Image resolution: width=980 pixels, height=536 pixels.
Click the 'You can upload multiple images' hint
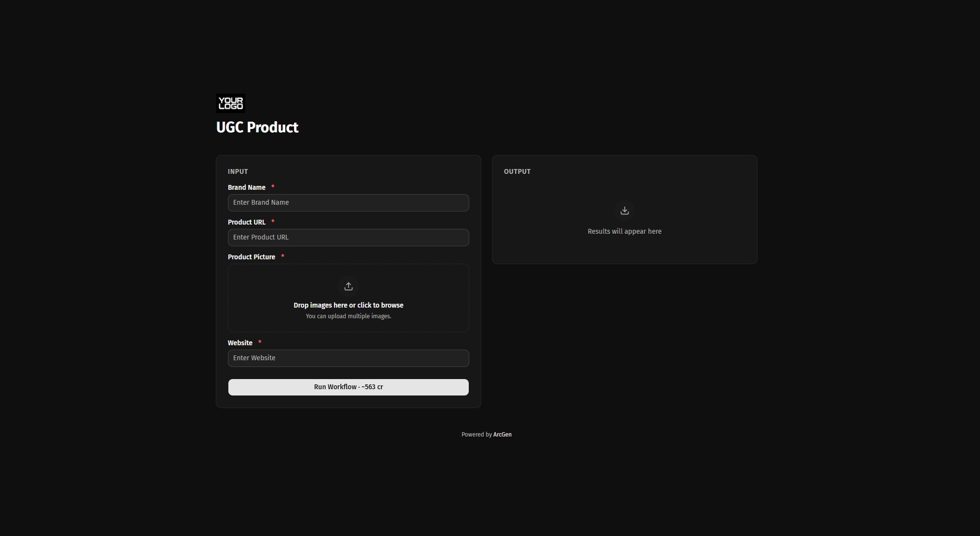click(348, 316)
